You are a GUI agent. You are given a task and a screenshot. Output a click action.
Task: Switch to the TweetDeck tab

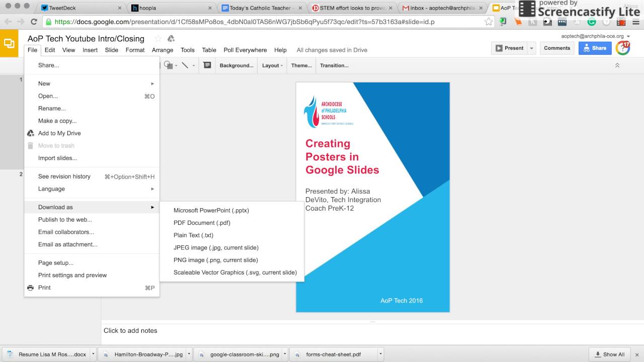click(80, 8)
